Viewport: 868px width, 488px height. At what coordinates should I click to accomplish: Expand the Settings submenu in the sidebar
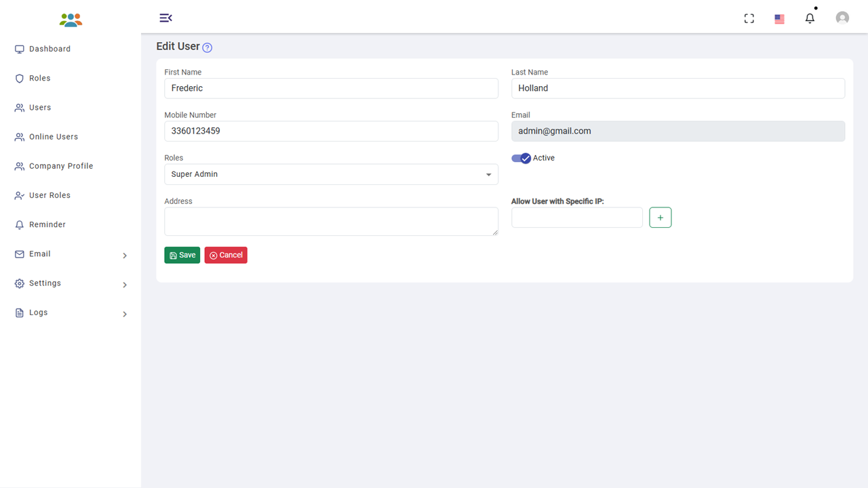point(71,283)
